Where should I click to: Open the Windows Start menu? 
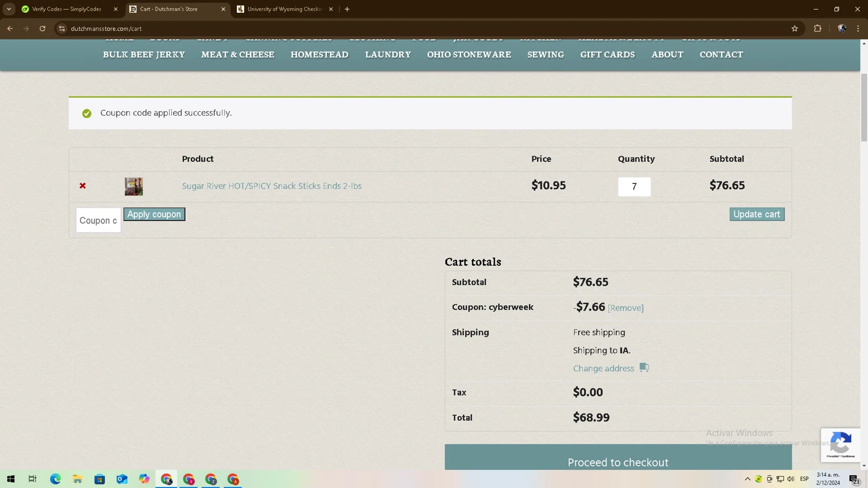point(10,479)
